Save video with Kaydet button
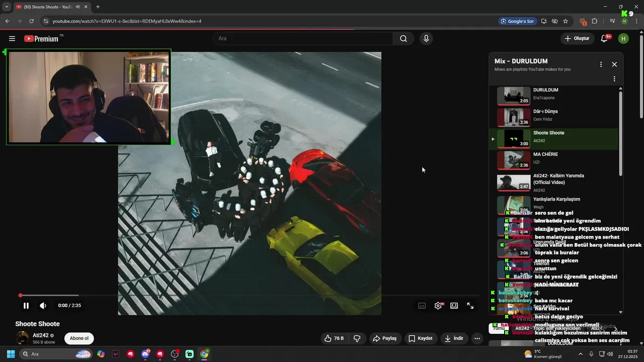Viewport: 644px width, 362px height. (421, 338)
